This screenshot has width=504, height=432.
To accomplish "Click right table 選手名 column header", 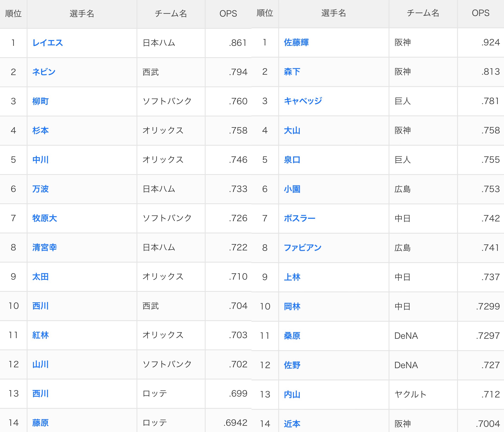I will (334, 13).
